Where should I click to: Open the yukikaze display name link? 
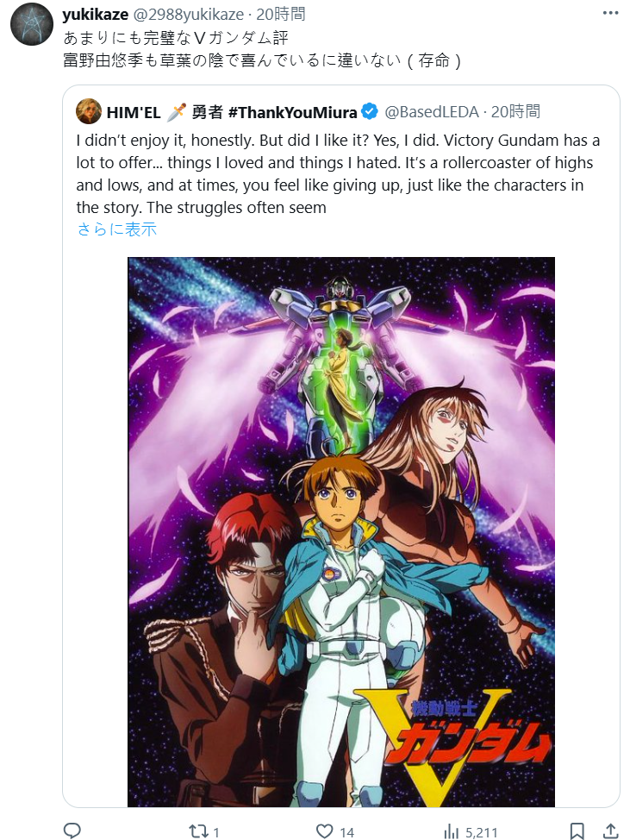click(x=95, y=14)
